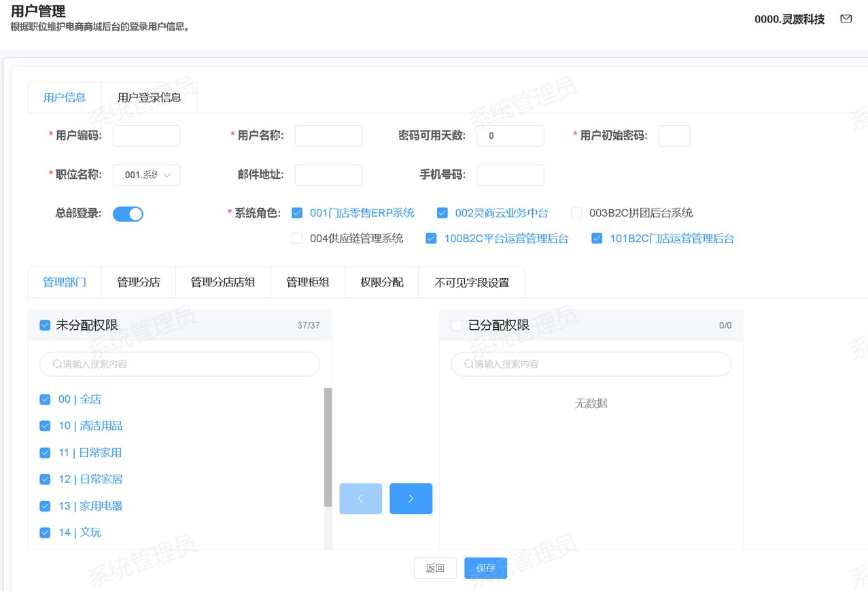Click search icon in assigned permissions box
The width and height of the screenshot is (868, 591).
point(468,364)
